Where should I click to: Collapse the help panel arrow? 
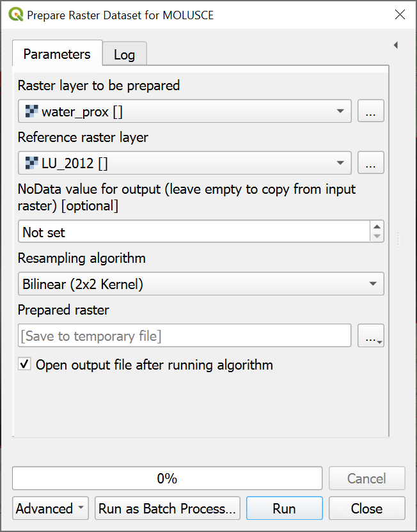tap(395, 45)
